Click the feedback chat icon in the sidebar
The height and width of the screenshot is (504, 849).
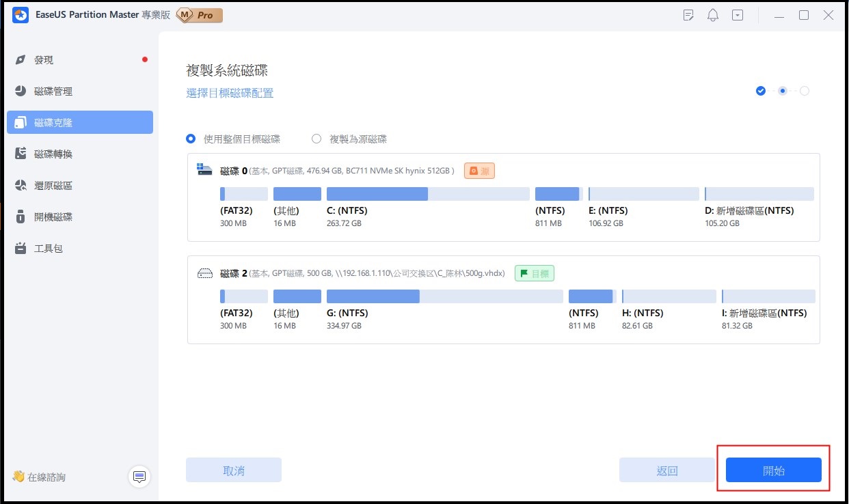[x=139, y=476]
